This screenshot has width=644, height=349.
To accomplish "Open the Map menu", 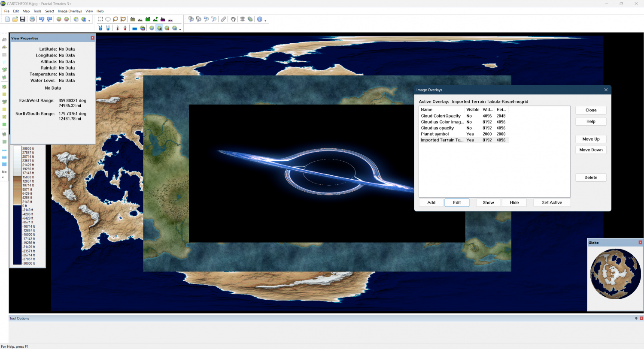I will [x=26, y=11].
